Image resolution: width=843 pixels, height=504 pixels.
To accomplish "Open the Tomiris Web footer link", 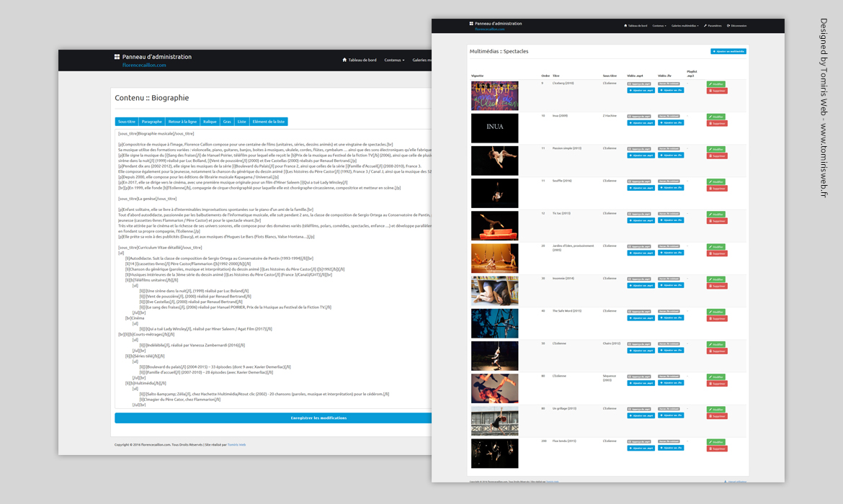I will point(236,445).
